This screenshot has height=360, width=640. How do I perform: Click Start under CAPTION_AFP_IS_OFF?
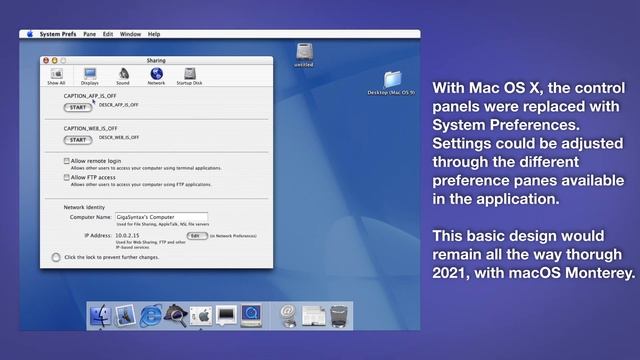tap(78, 107)
